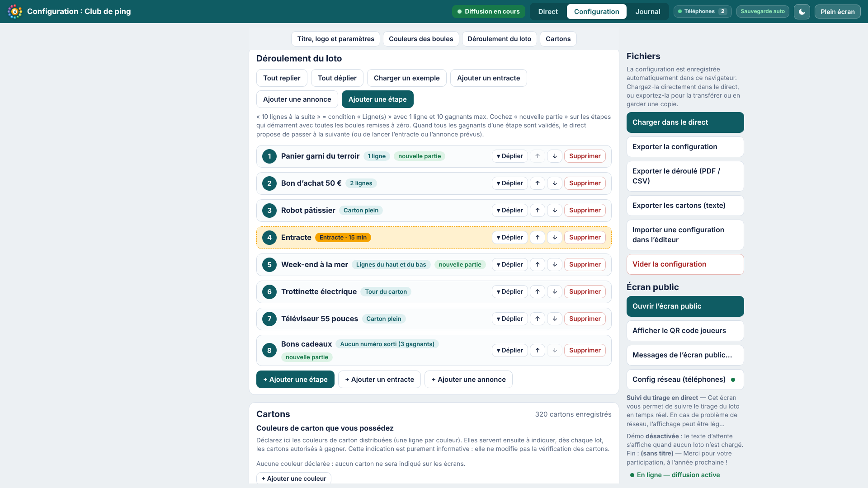Click Exporter le déroulé (PDF / CSV)
868x488 pixels.
685,176
